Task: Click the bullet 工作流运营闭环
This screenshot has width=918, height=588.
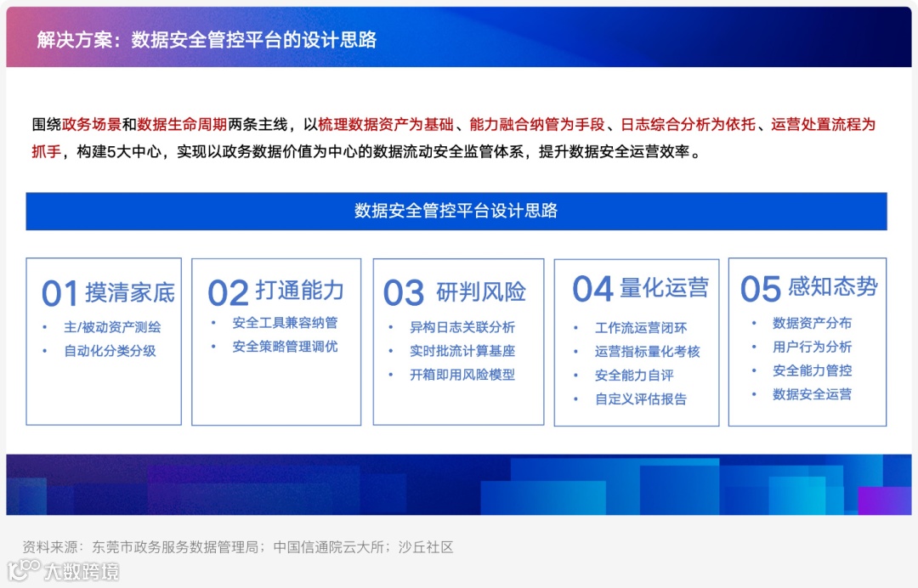Action: click(x=641, y=328)
